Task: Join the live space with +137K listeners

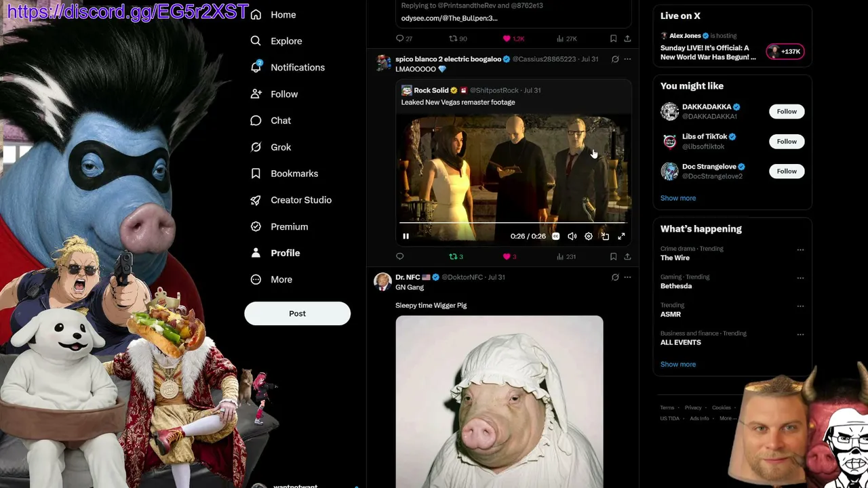Action: coord(785,52)
